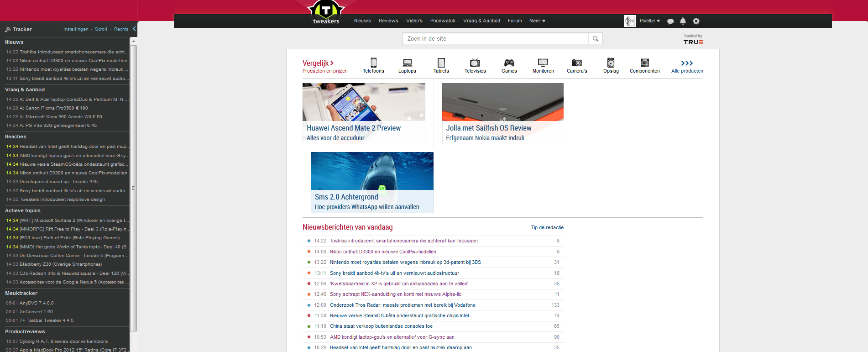Open 'Toshiba introduceert smartphonecamera' news article

click(x=403, y=241)
